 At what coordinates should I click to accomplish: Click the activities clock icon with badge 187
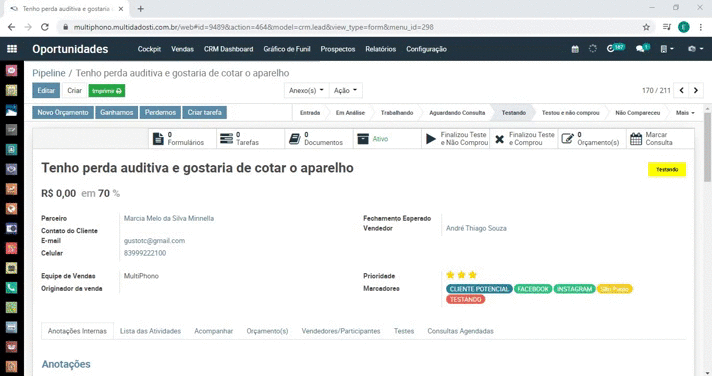coord(616,48)
